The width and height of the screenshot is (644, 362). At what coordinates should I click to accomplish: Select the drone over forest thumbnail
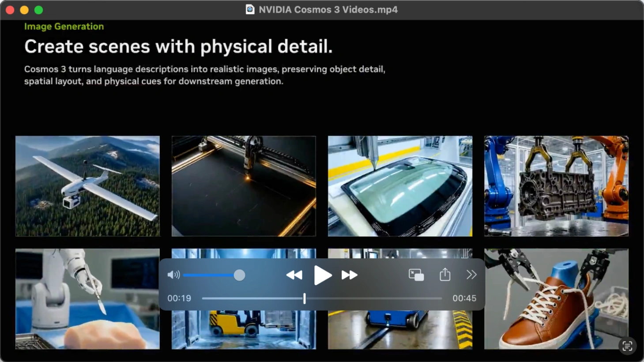pos(87,186)
